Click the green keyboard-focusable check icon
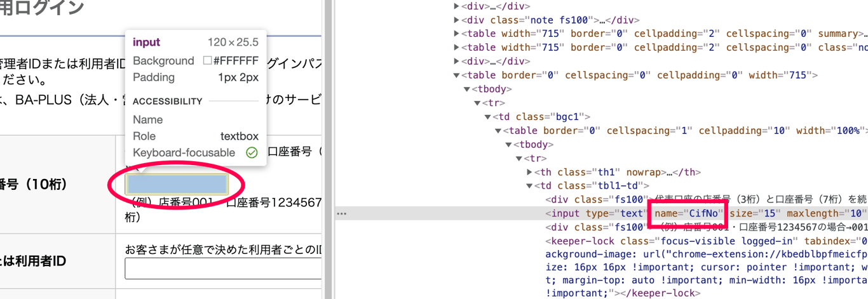This screenshot has height=299, width=868. (252, 152)
